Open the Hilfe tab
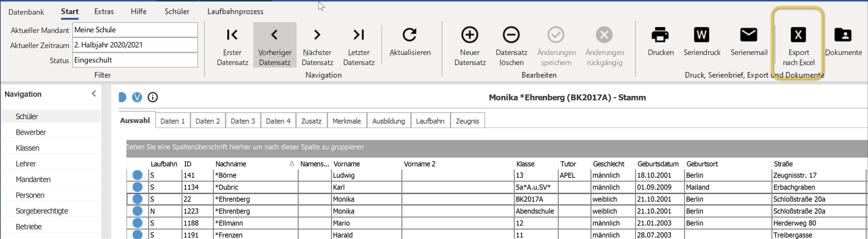868x239 pixels. (138, 11)
